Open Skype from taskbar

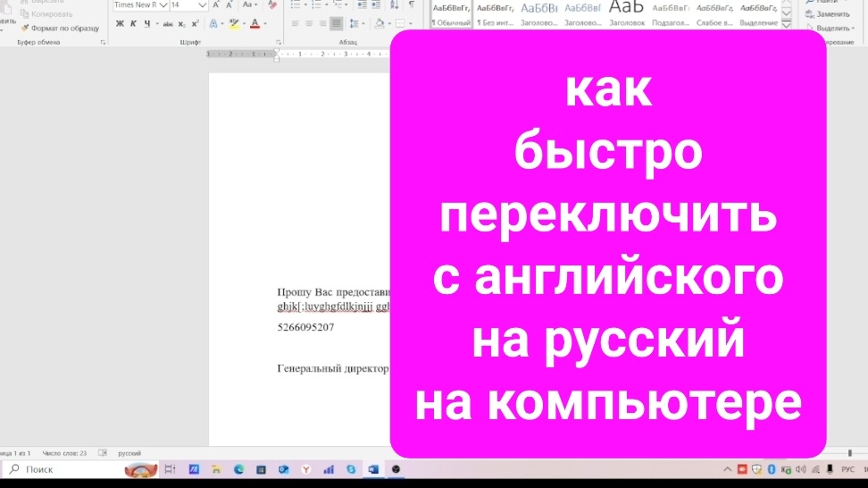tap(351, 470)
